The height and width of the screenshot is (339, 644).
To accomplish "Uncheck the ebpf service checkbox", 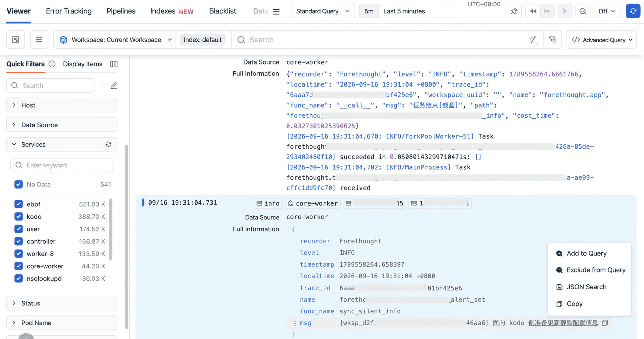I will point(18,204).
